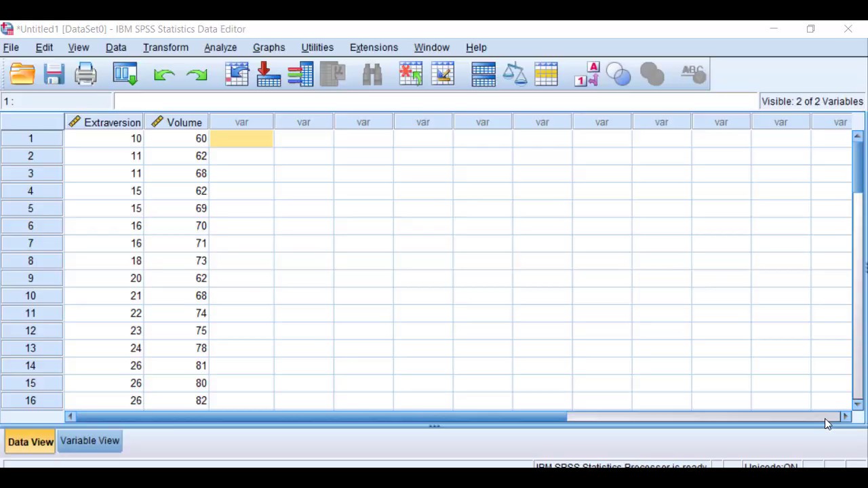
Task: Click vertical scrollbar up arrow
Action: [858, 136]
